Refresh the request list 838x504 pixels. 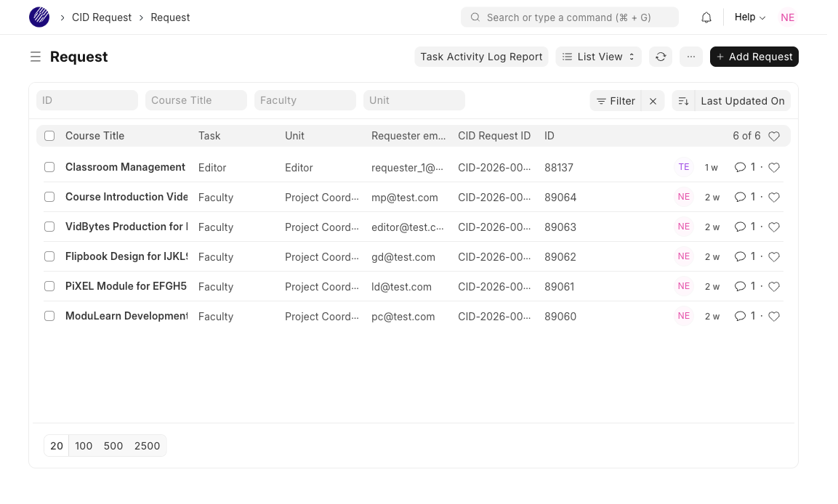point(661,57)
